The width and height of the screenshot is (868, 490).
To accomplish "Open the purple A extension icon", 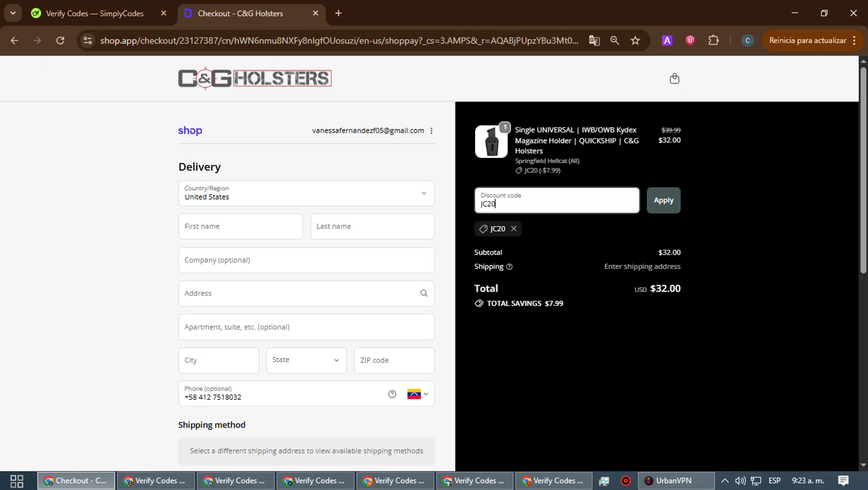I will point(667,40).
